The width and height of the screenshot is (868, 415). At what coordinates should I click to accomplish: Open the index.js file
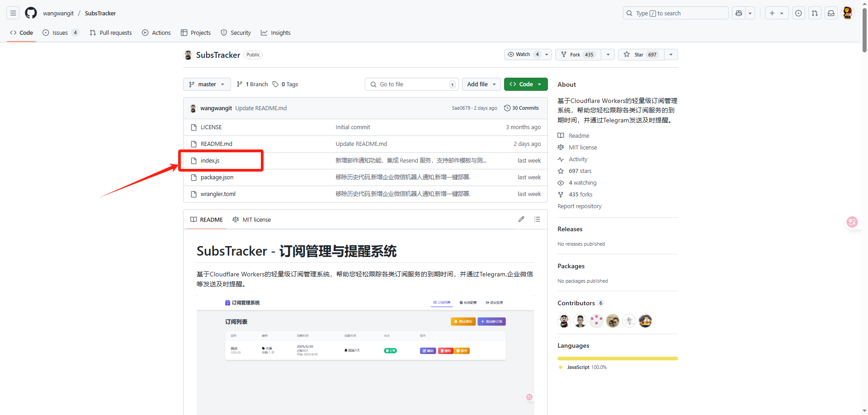tap(210, 161)
